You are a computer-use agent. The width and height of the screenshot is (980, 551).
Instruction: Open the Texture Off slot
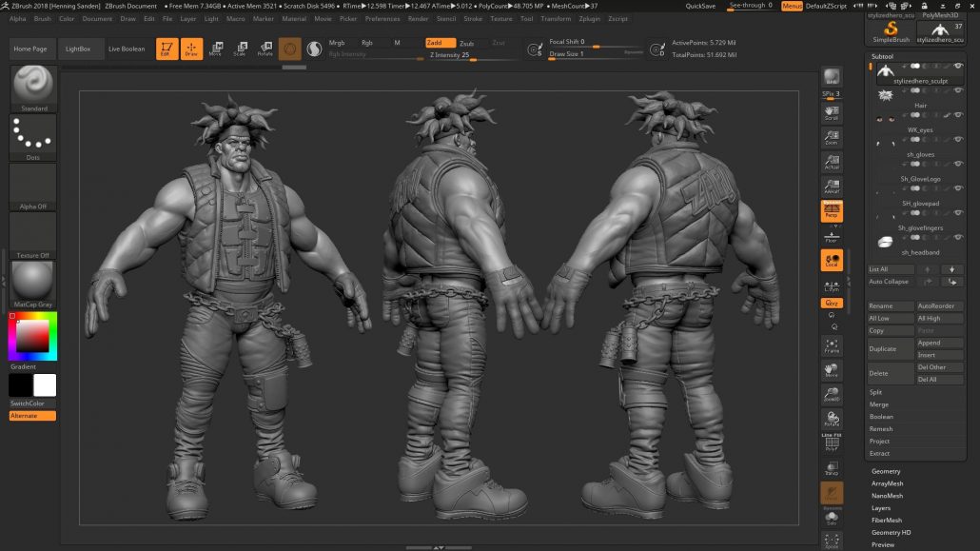click(33, 235)
